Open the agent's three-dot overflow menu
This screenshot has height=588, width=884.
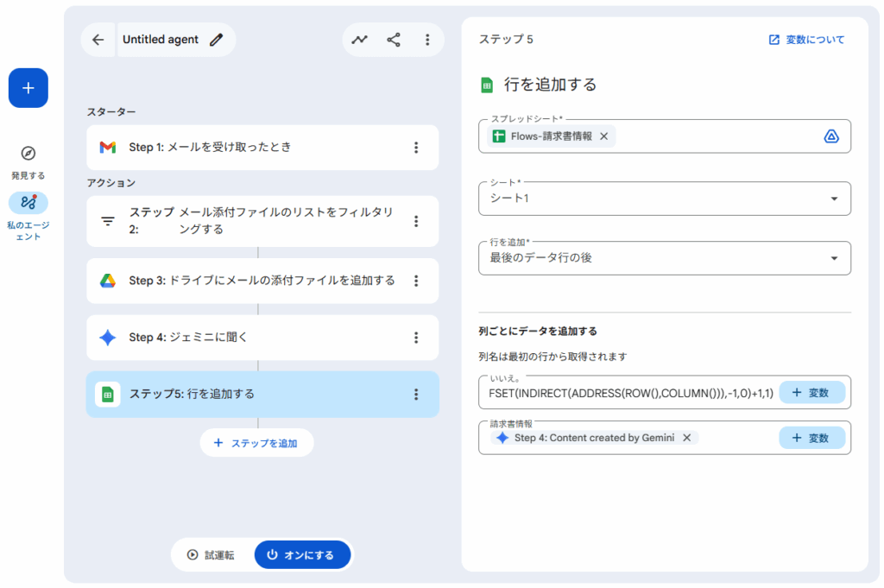[x=427, y=40]
